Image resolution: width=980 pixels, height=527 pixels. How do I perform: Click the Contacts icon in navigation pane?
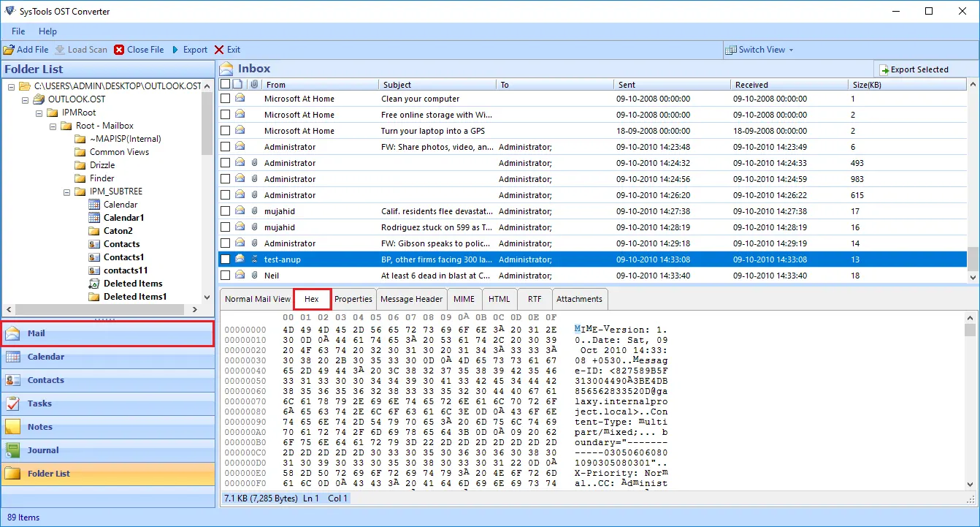click(12, 380)
